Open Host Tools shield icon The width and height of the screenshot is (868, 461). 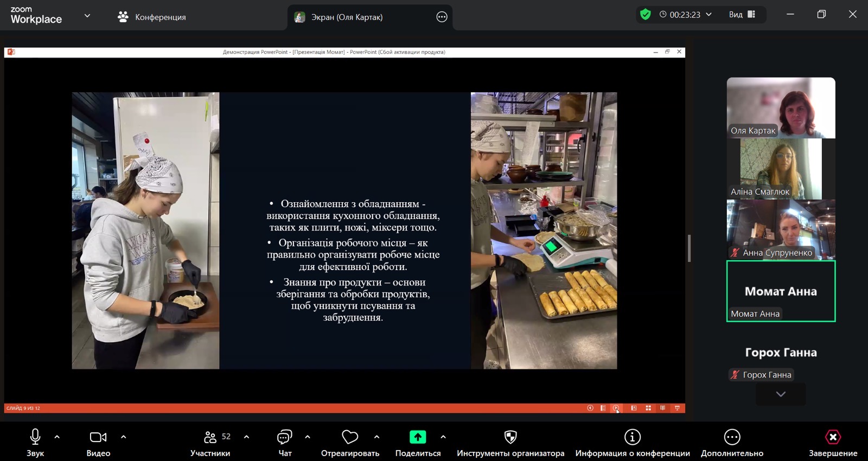(x=510, y=437)
